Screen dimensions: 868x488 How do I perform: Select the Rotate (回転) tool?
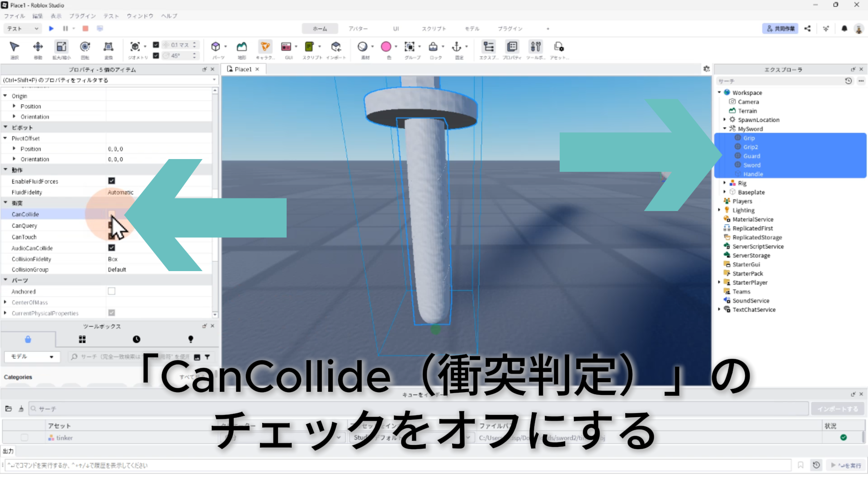(85, 47)
